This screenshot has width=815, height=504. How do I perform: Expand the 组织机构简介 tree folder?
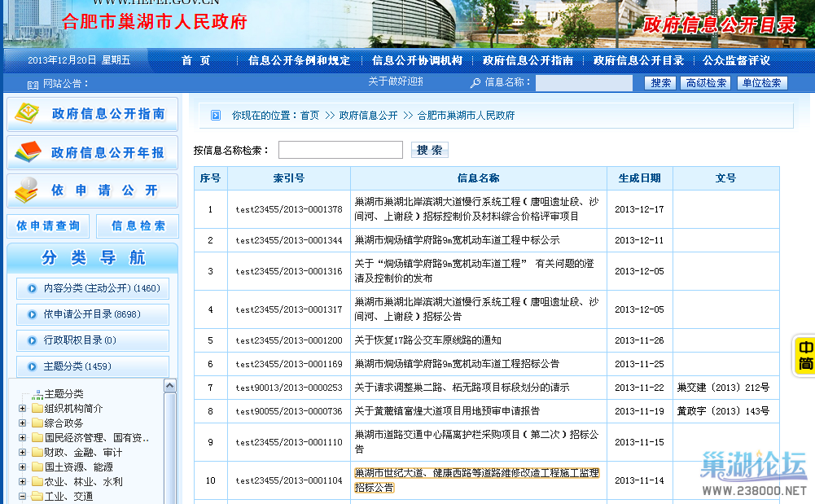22,409
